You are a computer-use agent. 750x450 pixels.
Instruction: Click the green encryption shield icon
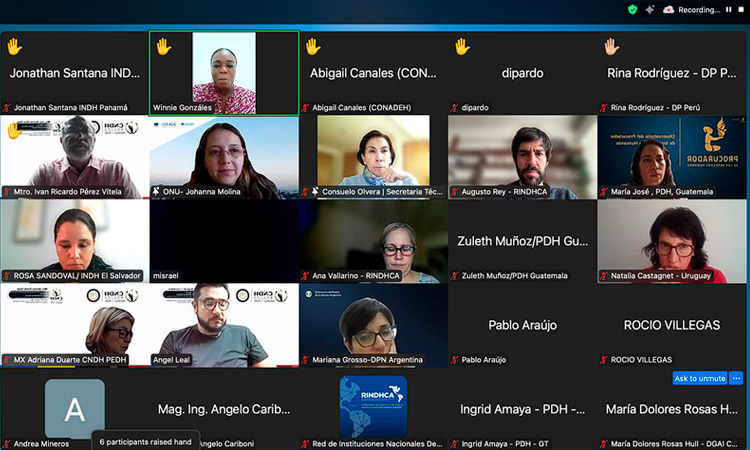pos(633,9)
